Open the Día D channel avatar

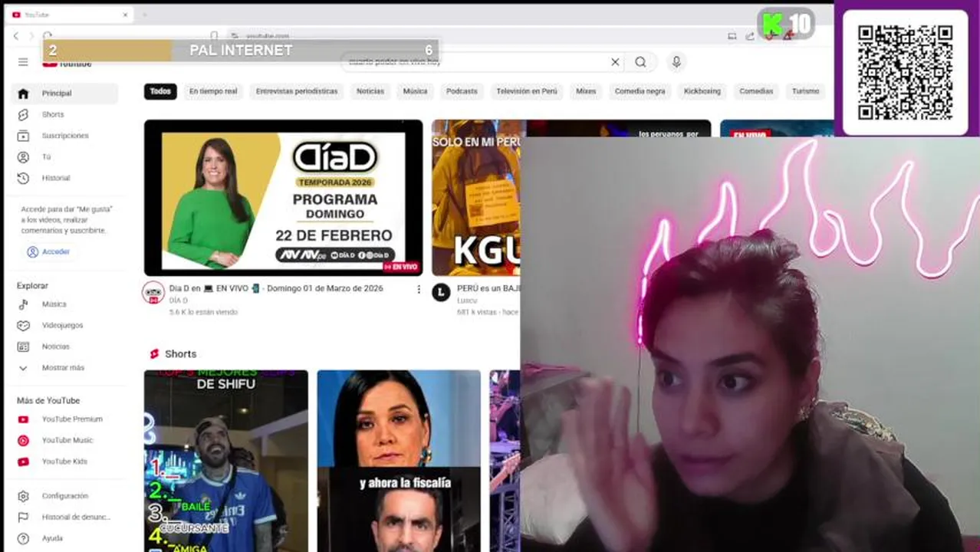point(153,293)
